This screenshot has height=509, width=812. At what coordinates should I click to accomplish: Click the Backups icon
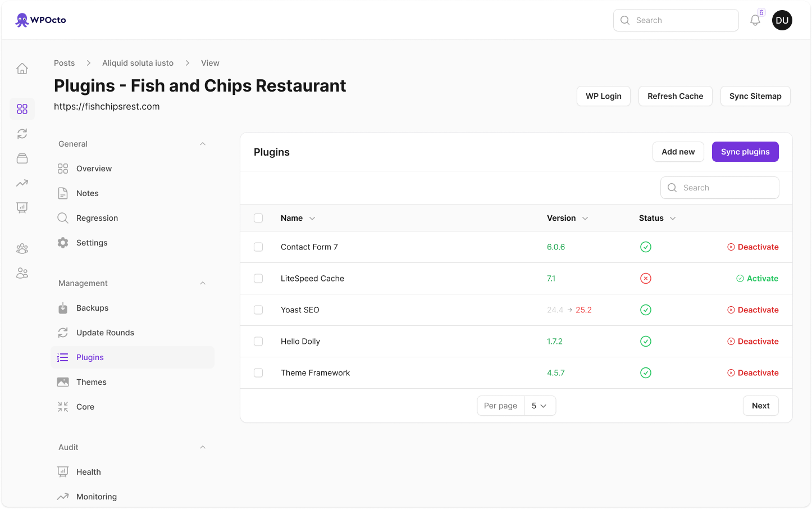63,308
